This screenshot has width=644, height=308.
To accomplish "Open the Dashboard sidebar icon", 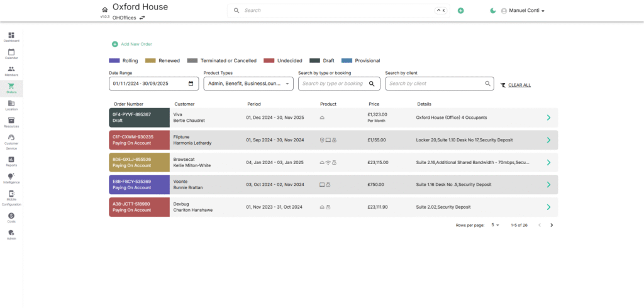I will (x=11, y=36).
